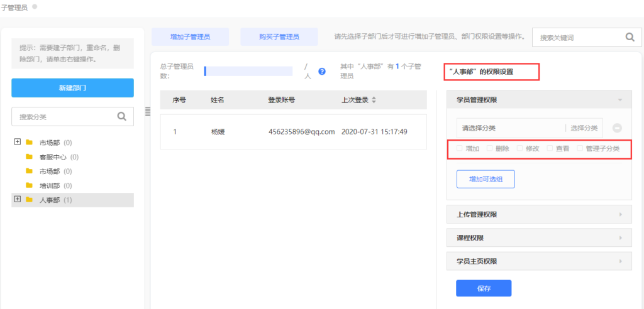The width and height of the screenshot is (644, 309).
Task: Check the 增加 permission checkbox
Action: (460, 149)
